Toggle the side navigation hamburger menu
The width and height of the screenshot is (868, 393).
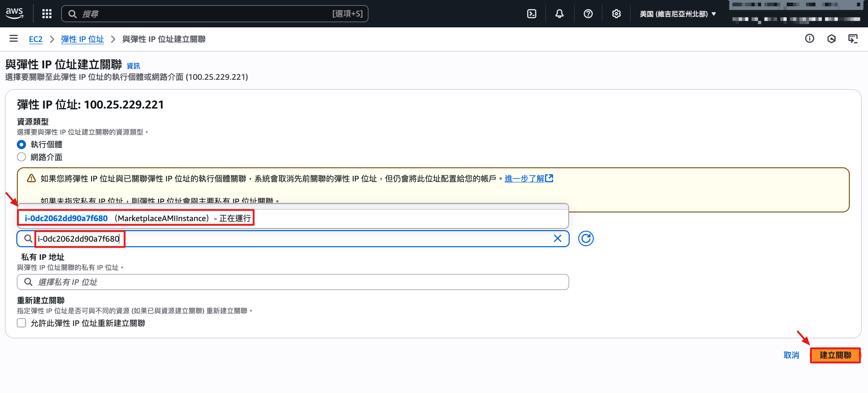14,39
